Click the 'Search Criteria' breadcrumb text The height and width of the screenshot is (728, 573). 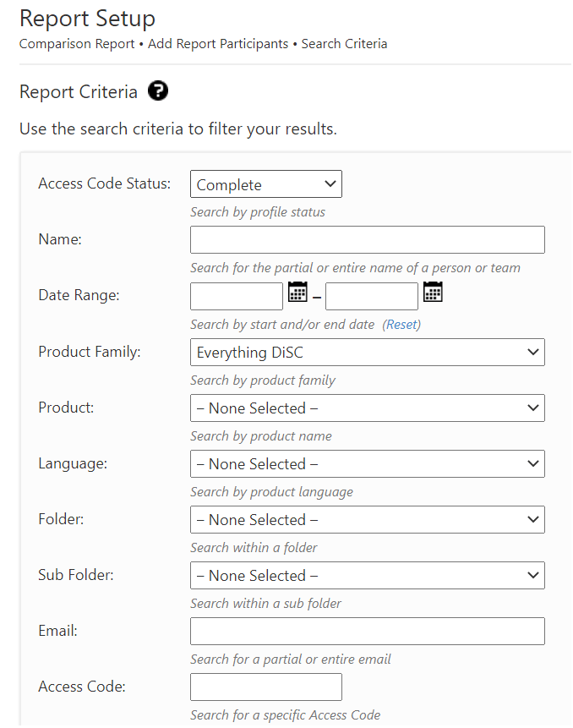[344, 44]
